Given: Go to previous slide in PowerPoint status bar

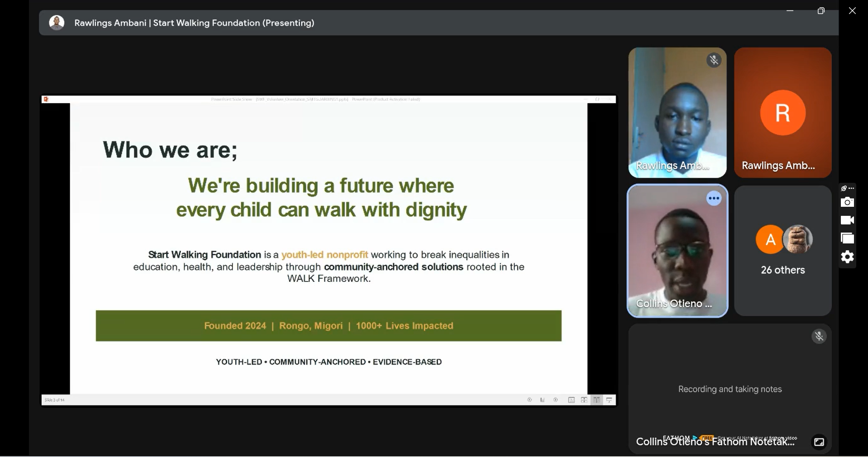Looking at the screenshot, I should click(x=530, y=400).
